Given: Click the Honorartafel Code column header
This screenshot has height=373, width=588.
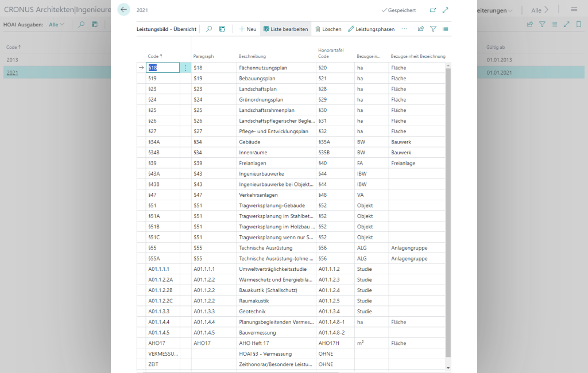Looking at the screenshot, I should 331,53.
